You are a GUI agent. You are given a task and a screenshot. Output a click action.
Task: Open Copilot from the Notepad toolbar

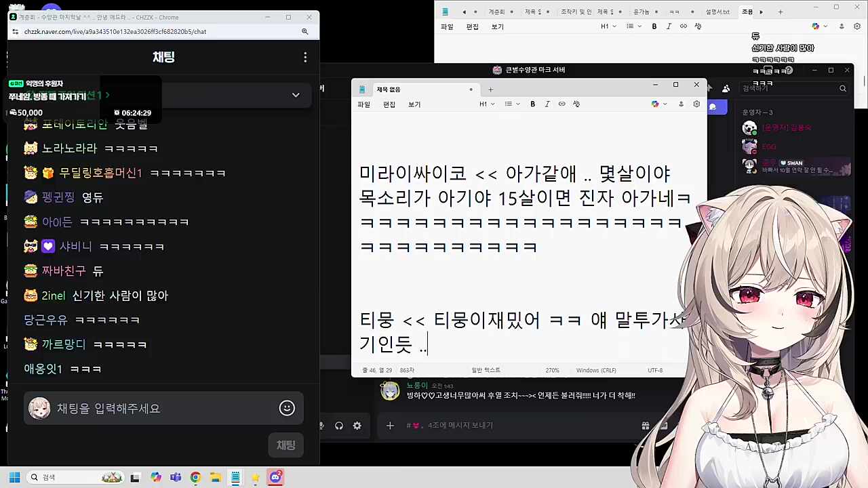click(654, 104)
